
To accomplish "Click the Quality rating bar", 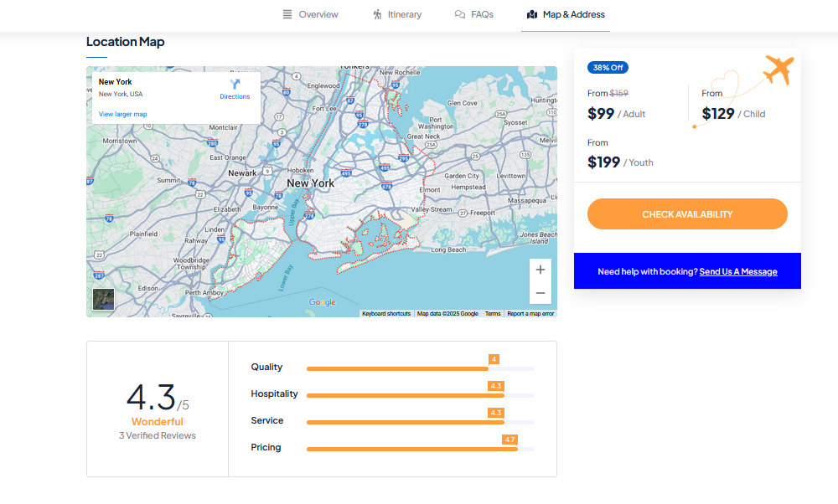I will (x=420, y=369).
